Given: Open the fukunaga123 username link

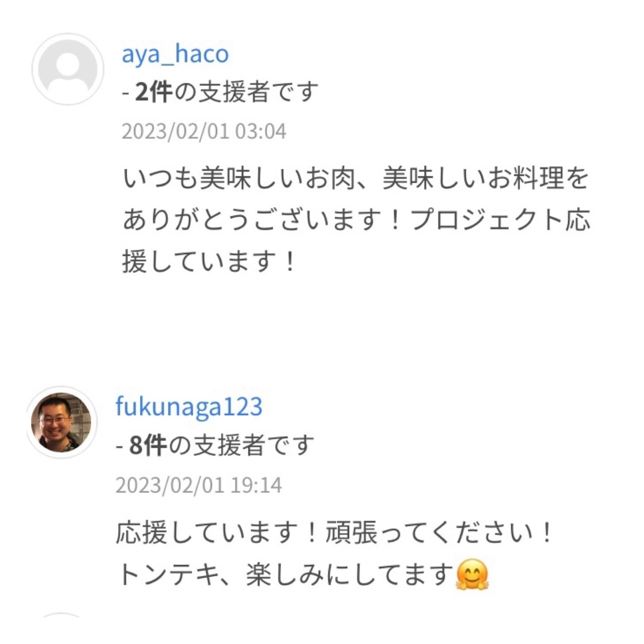Looking at the screenshot, I should (x=189, y=406).
